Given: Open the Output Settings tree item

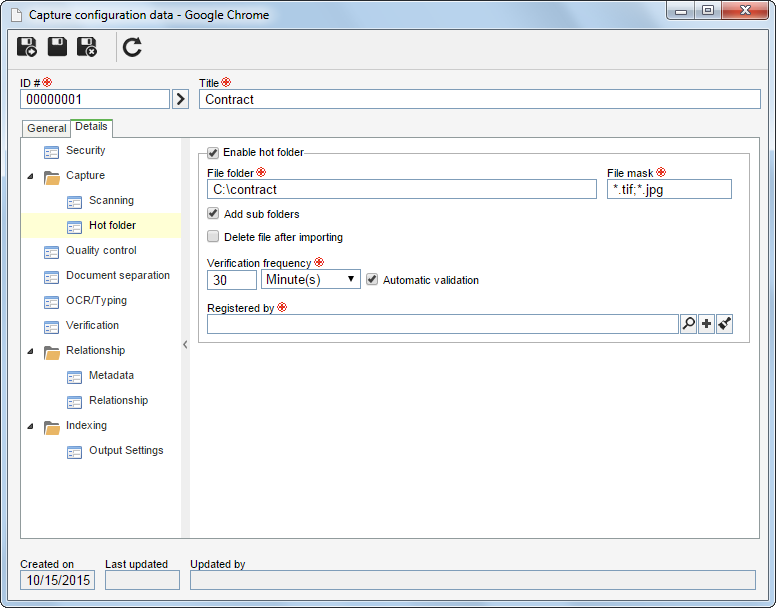Looking at the screenshot, I should (126, 450).
